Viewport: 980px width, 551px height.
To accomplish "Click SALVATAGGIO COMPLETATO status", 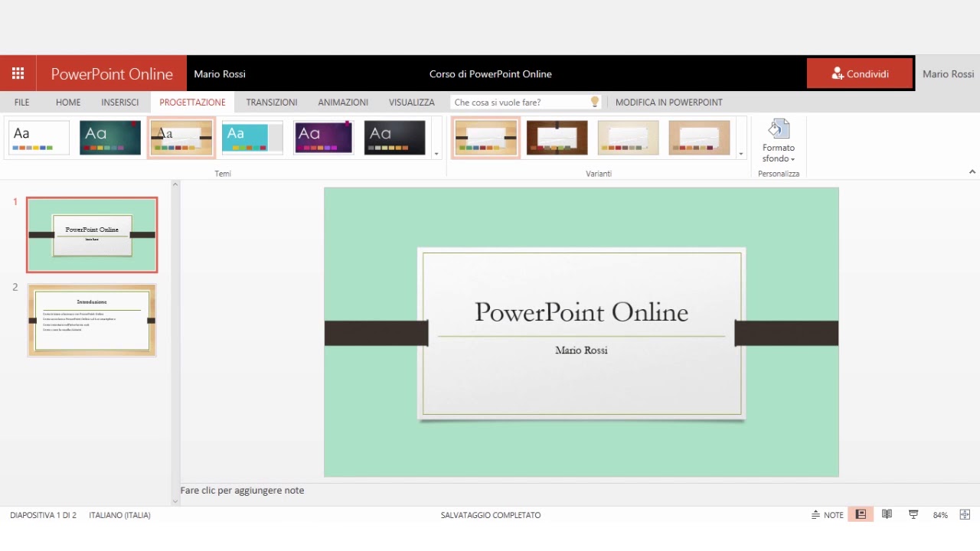I will [x=491, y=515].
